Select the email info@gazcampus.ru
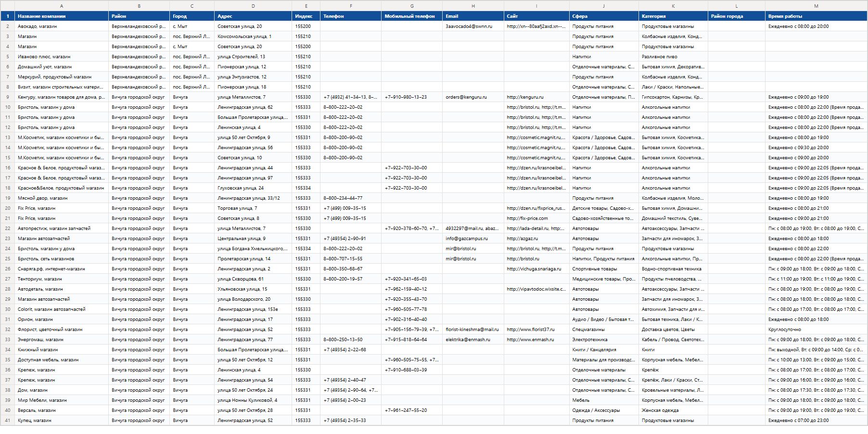868x434 pixels. (473, 239)
